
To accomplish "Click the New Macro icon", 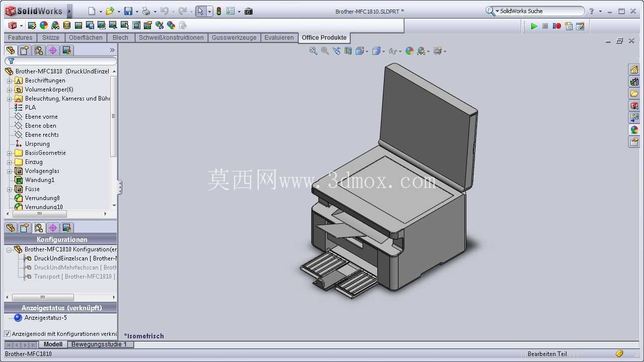I will pyautogui.click(x=569, y=26).
